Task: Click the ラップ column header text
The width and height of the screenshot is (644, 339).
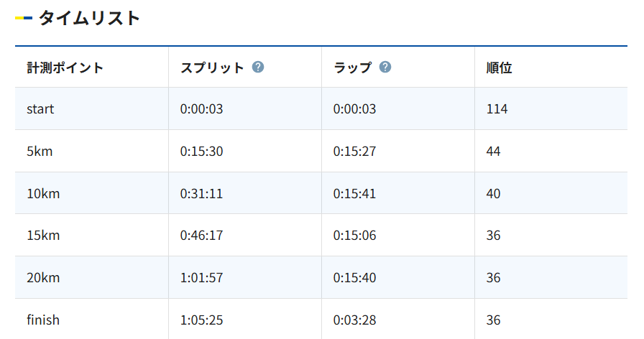Action: 352,68
